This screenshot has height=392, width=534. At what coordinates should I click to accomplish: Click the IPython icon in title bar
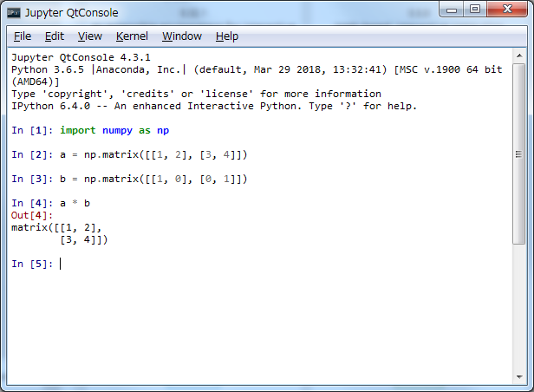coord(14,13)
